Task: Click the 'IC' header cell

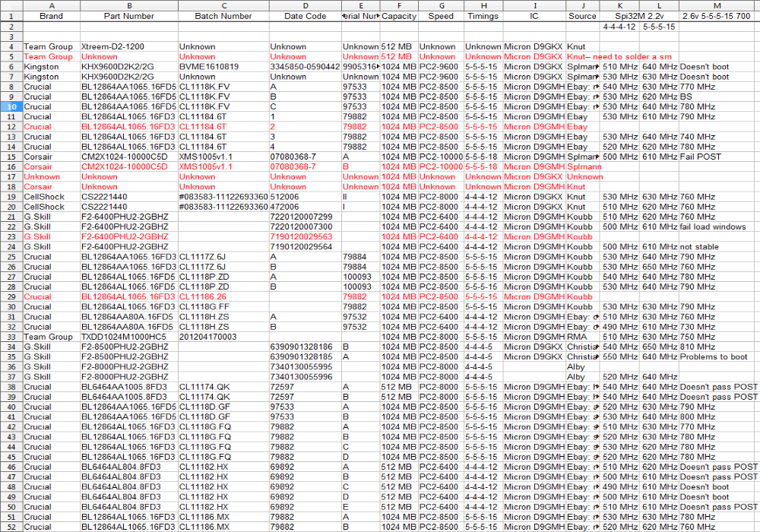Action: tap(534, 16)
